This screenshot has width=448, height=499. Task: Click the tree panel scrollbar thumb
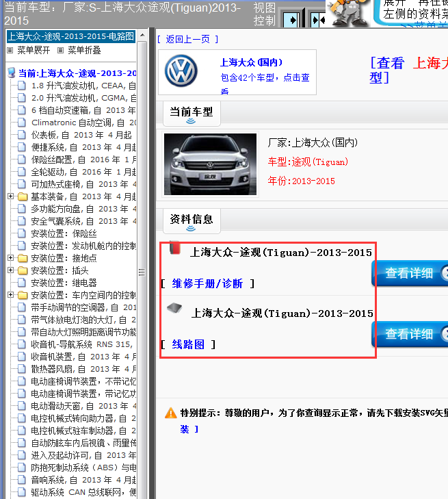point(142,272)
